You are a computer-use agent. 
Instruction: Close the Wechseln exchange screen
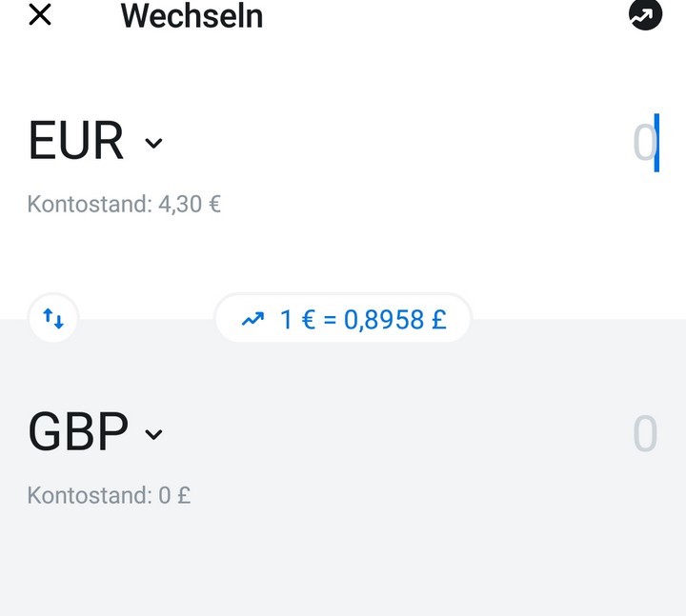coord(40,15)
